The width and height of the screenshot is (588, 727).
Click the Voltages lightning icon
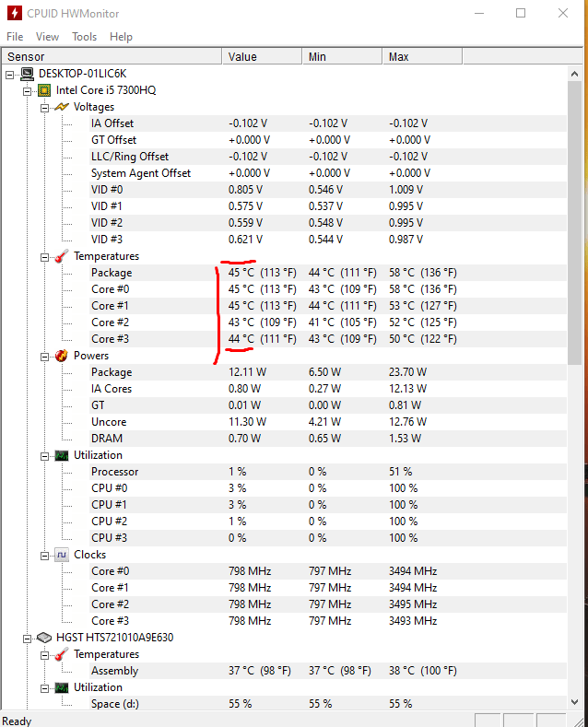coord(62,107)
